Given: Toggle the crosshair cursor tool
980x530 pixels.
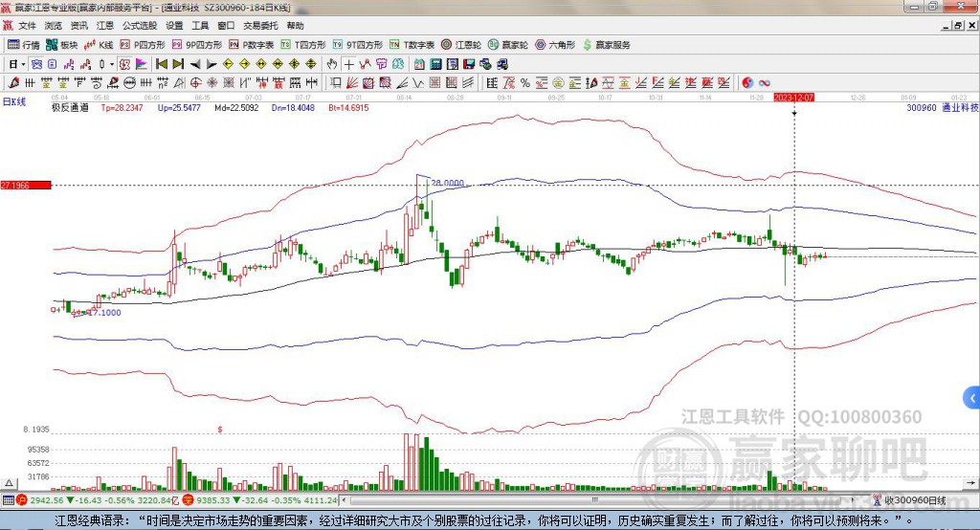Looking at the screenshot, I should coord(348,64).
